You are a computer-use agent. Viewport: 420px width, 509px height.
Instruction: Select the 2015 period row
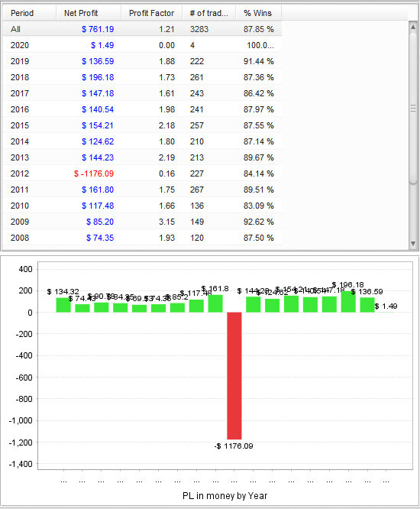click(142, 125)
